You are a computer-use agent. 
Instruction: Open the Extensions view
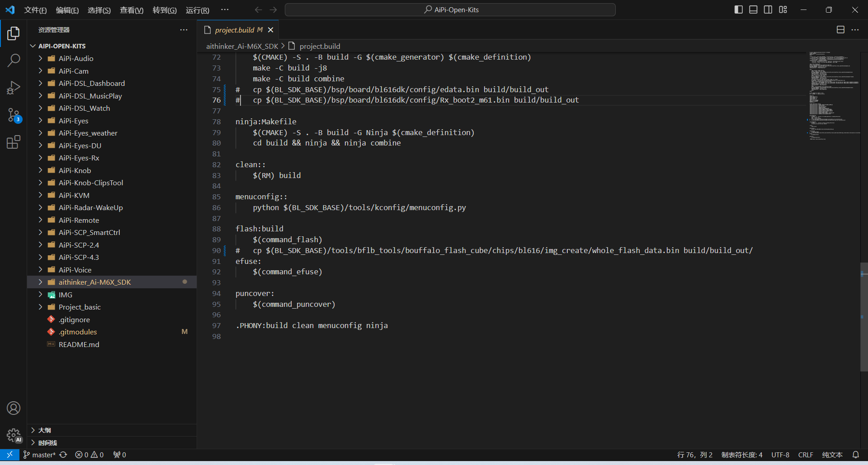[x=14, y=142]
